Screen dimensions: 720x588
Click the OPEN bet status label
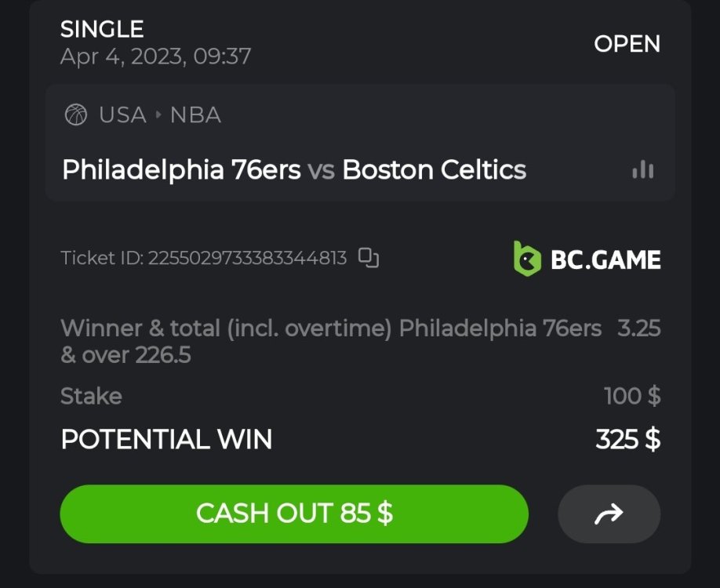627,44
